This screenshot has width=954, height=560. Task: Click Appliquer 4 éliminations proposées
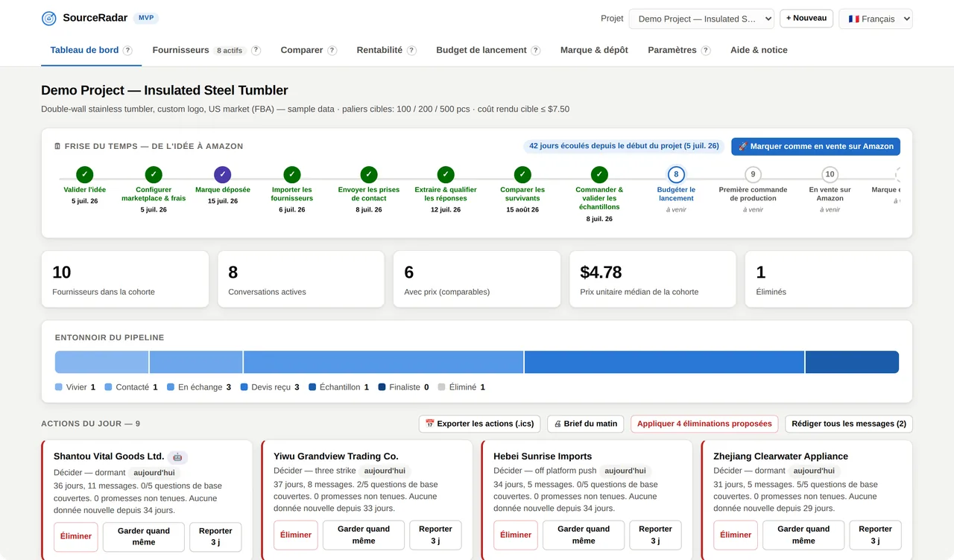704,424
